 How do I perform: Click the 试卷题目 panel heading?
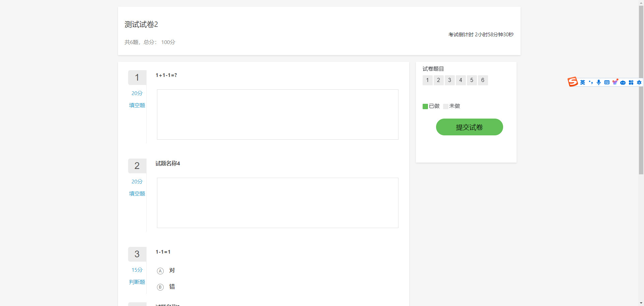(x=433, y=69)
